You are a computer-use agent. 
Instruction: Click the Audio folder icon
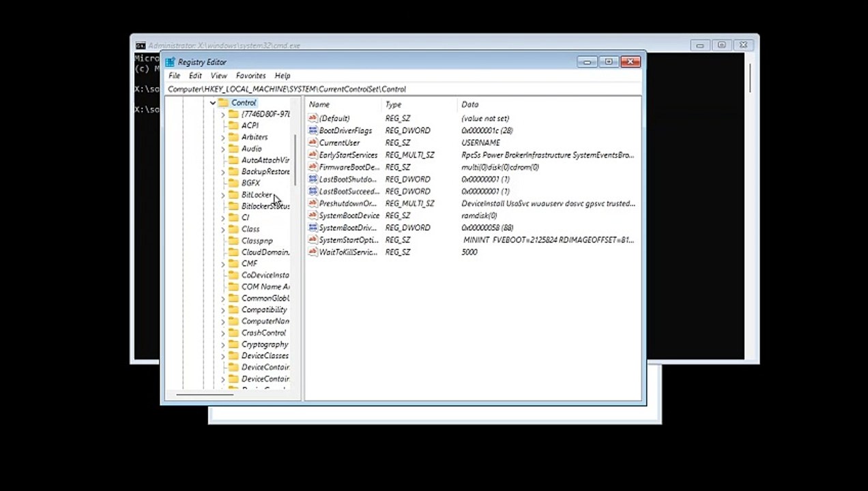(x=233, y=149)
